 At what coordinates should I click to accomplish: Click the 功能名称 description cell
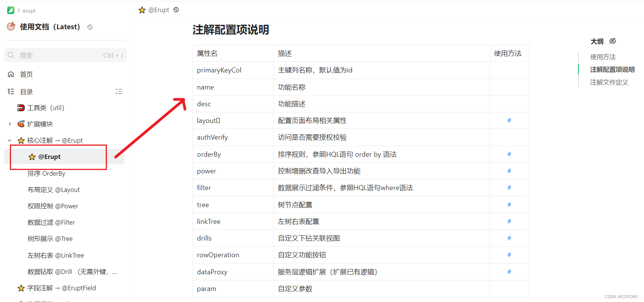[382, 87]
